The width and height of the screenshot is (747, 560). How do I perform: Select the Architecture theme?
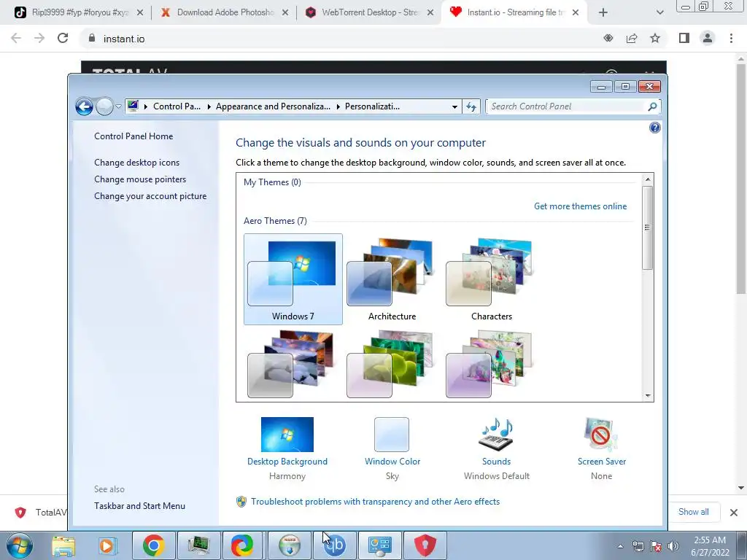[392, 279]
